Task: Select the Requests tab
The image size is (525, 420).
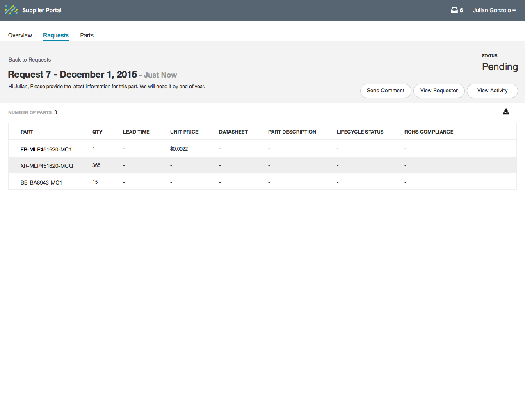Action: (x=56, y=35)
